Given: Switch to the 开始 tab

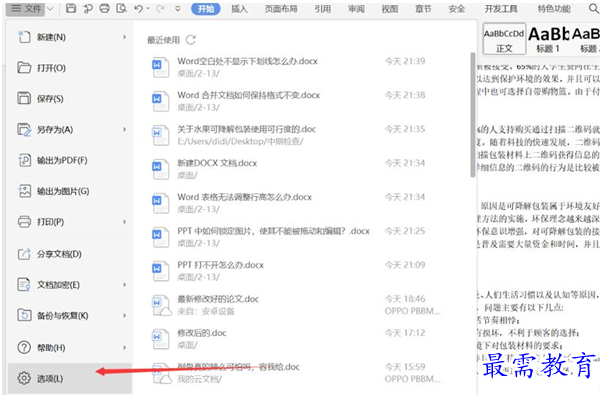Looking at the screenshot, I should pos(206,8).
